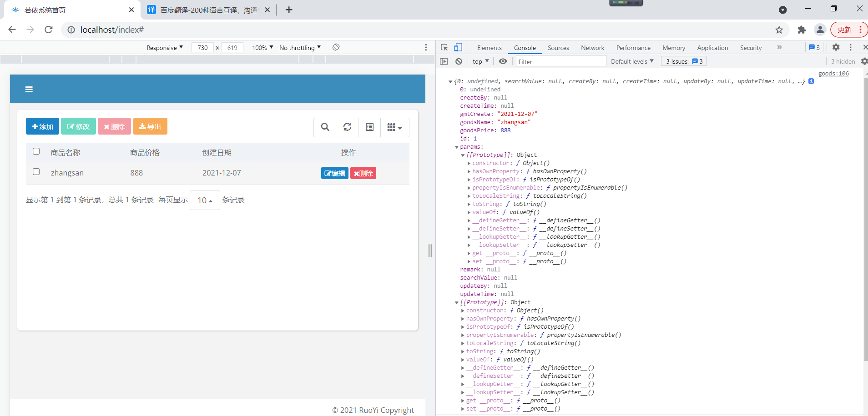868x416 pixels.
Task: Click the pink 删除 toolbar button
Action: click(114, 126)
